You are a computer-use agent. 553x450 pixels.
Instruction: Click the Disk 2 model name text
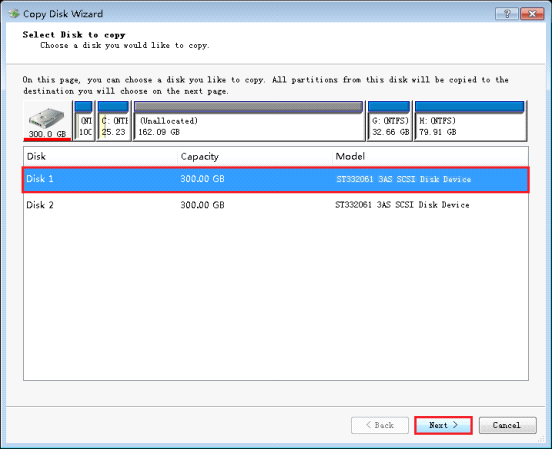tap(402, 205)
